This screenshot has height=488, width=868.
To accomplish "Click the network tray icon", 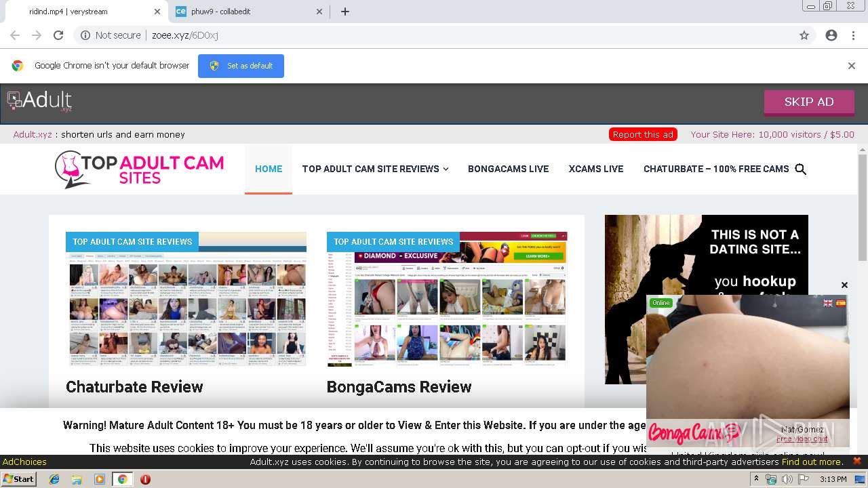I will coord(771,479).
